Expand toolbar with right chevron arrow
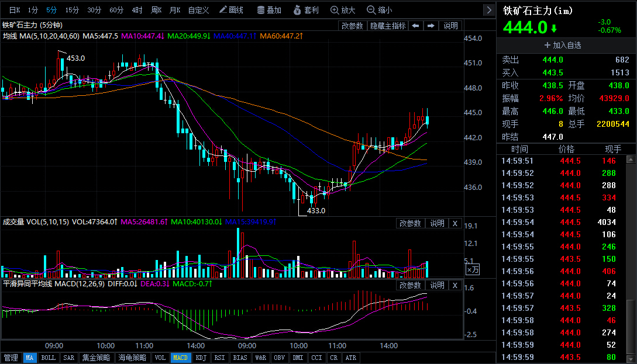This screenshot has width=637, height=364. click(x=489, y=10)
